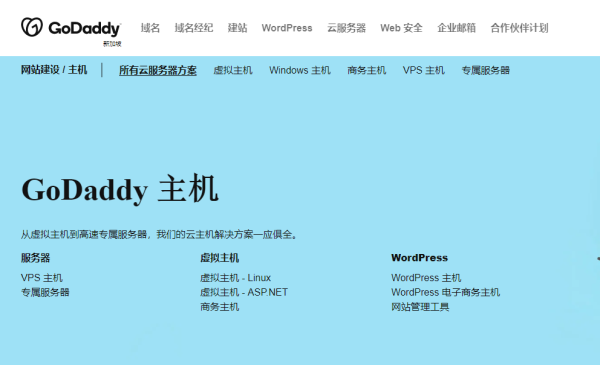Open the 专属服务器 link under 服务器
Screen dimensions: 600x365
pyautogui.click(x=45, y=292)
